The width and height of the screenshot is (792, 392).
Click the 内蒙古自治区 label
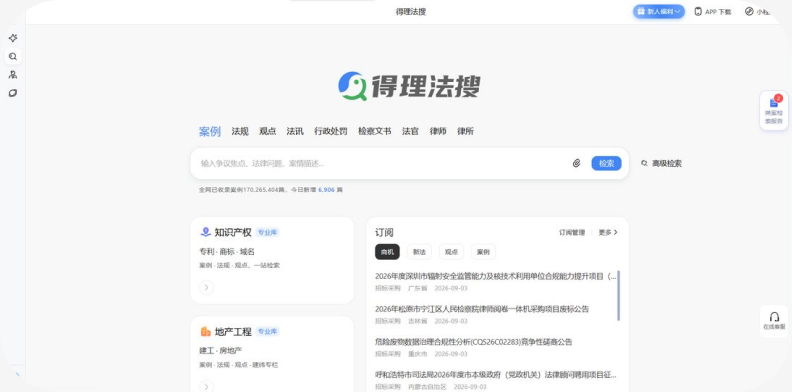point(427,387)
